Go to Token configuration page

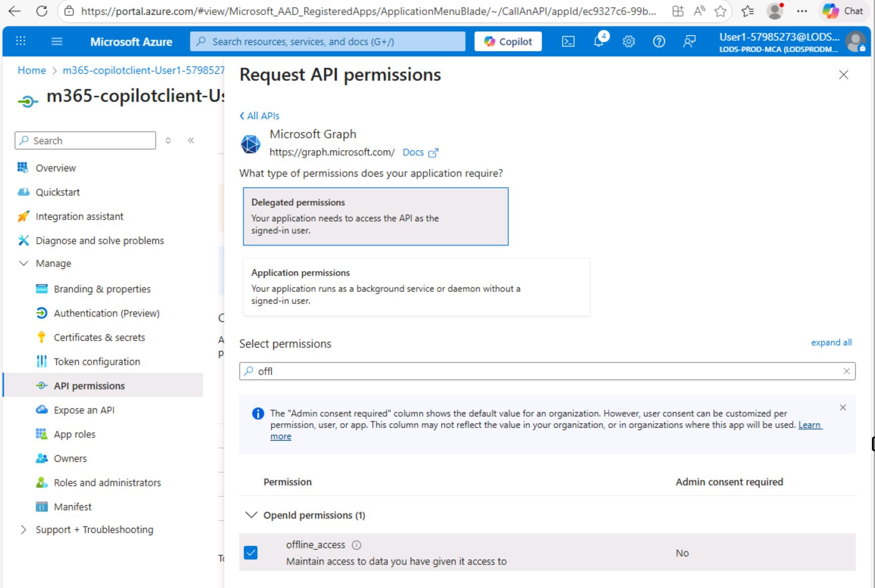(97, 362)
